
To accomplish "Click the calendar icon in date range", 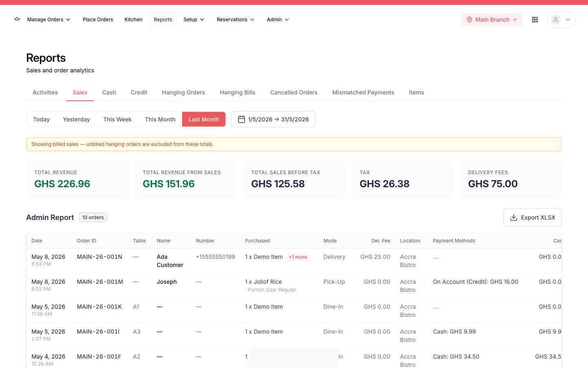I will point(241,119).
